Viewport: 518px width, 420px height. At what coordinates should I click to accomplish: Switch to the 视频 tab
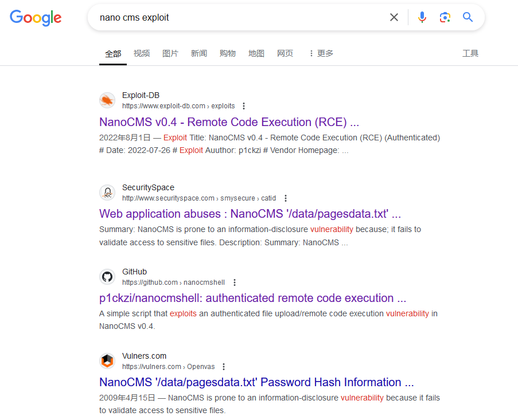point(142,53)
